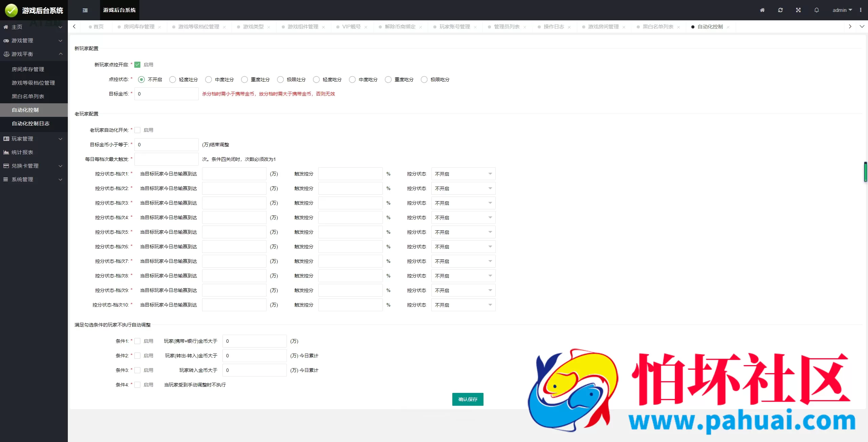
Task: Select 极限吃分 radio option
Action: 424,80
